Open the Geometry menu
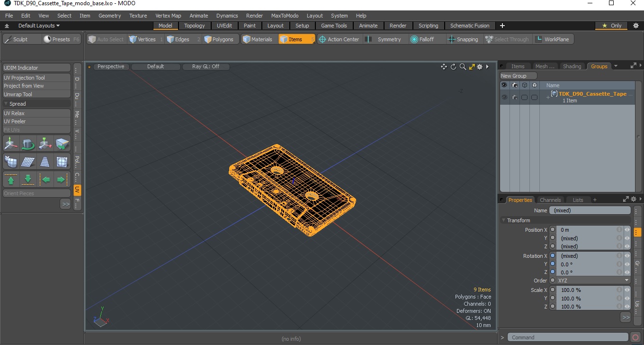Viewport: 644px width, 345px height. coord(109,16)
